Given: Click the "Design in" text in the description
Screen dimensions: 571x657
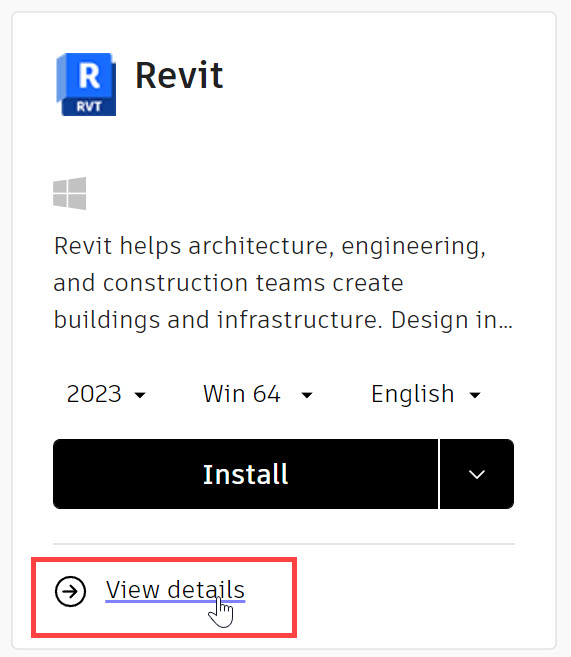Looking at the screenshot, I should click(x=445, y=320).
